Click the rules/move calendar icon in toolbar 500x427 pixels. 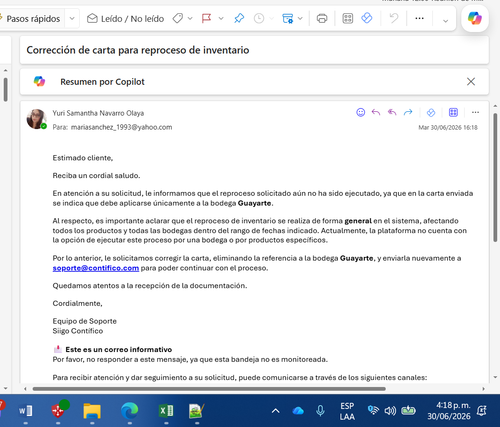point(287,18)
